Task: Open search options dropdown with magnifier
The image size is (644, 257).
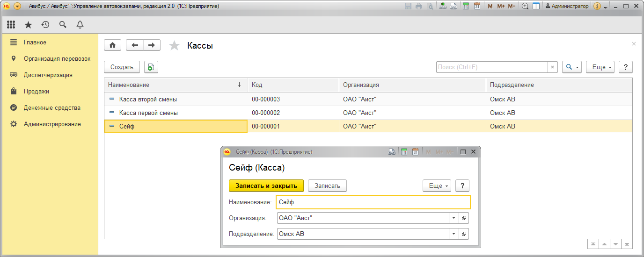Action: pos(571,67)
